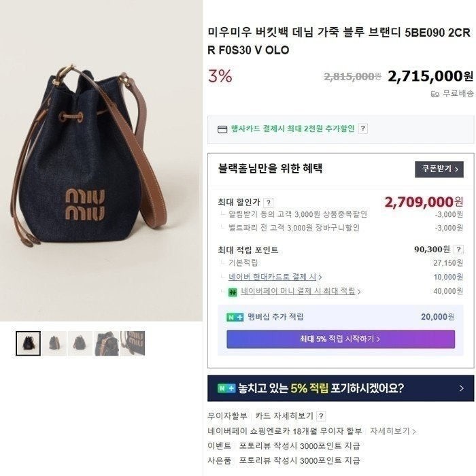The height and width of the screenshot is (476, 476).
Task: Click free shipping truck icon
Action: point(435,94)
